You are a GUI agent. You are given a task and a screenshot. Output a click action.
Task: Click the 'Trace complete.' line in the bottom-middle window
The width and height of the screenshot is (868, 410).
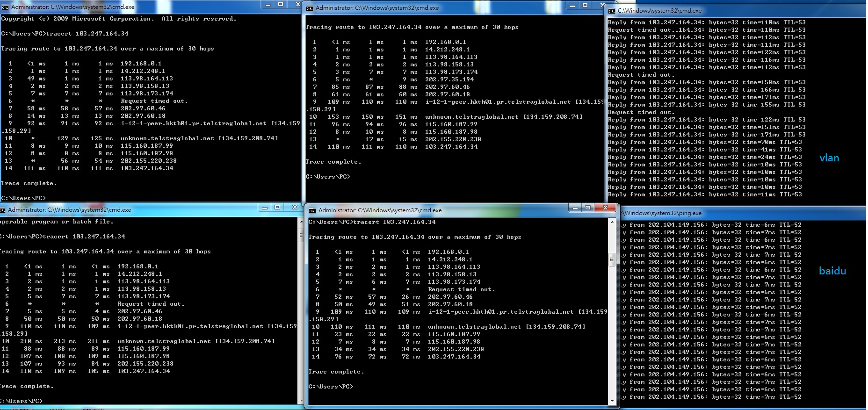pos(336,372)
